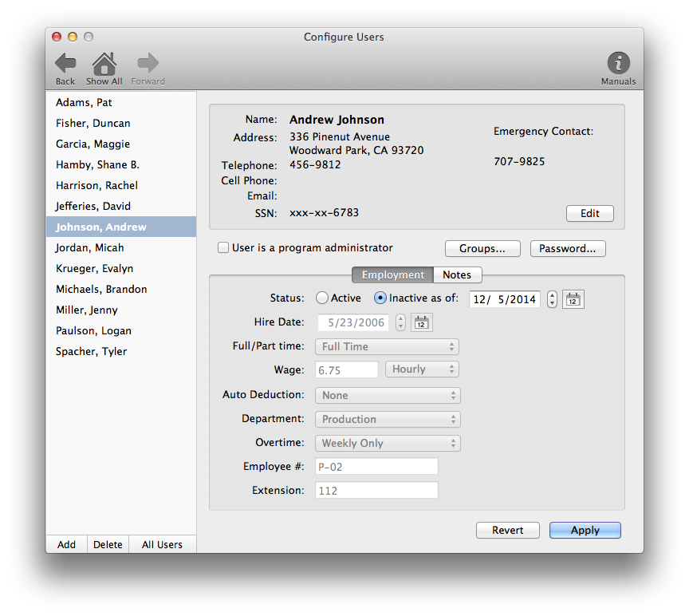Select the Active status radio button

coord(322,298)
